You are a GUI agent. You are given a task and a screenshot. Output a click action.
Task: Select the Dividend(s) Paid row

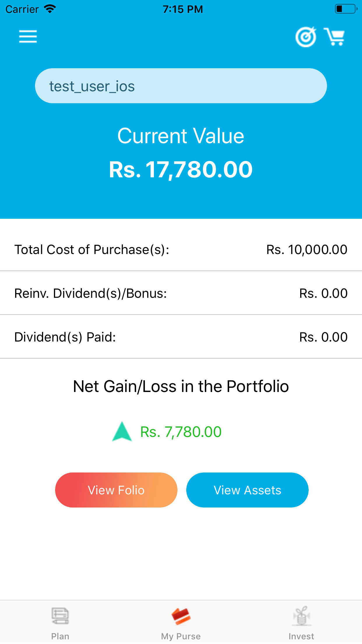pos(181,337)
